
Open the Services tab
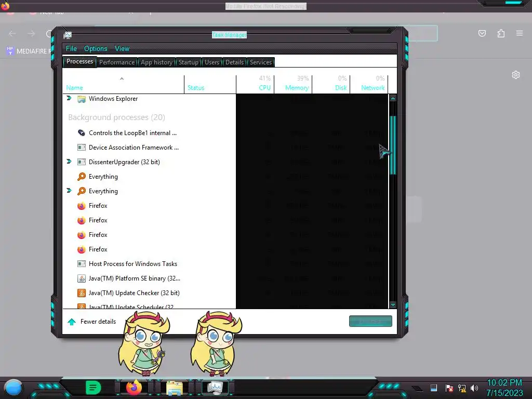tap(261, 62)
